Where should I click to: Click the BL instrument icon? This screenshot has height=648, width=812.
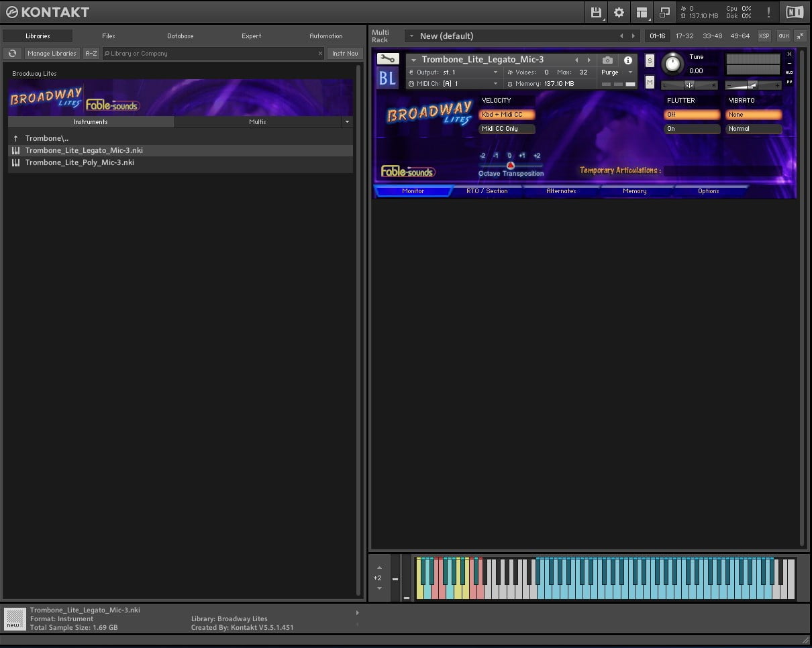387,78
